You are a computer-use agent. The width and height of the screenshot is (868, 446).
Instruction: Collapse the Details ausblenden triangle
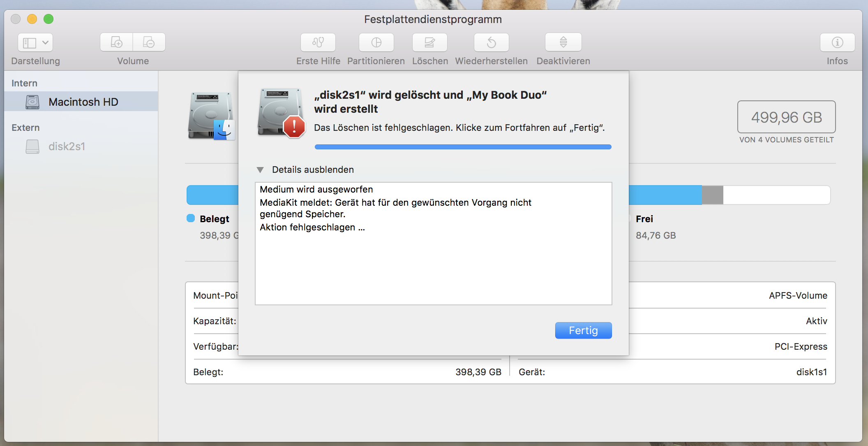(260, 170)
